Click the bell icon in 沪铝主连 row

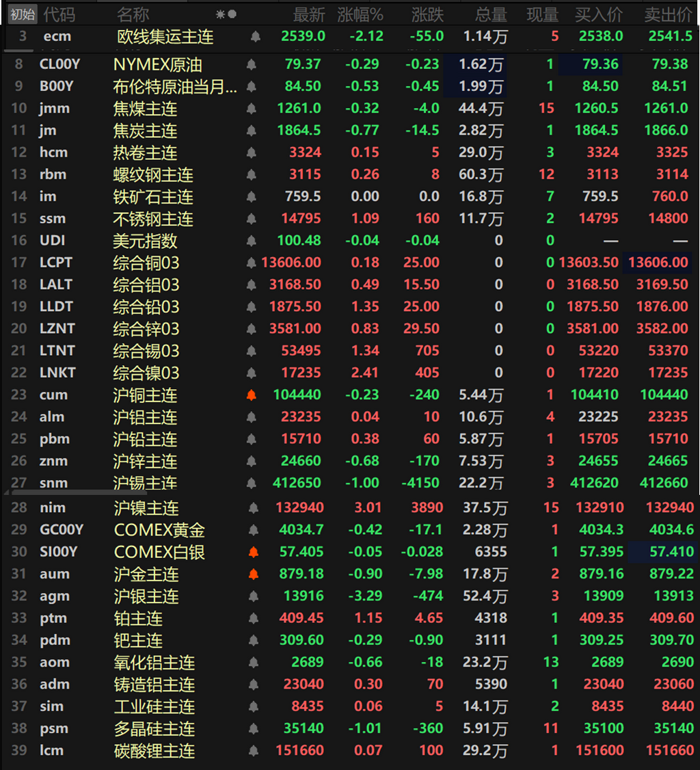(252, 417)
